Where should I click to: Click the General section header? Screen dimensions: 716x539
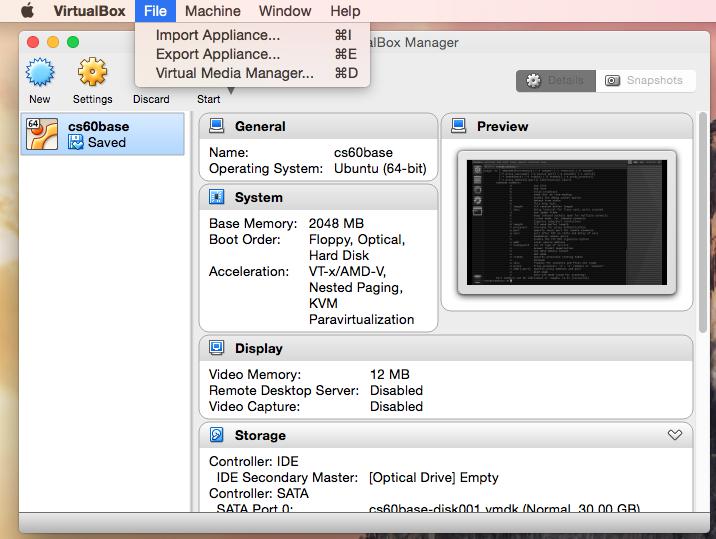pos(318,126)
